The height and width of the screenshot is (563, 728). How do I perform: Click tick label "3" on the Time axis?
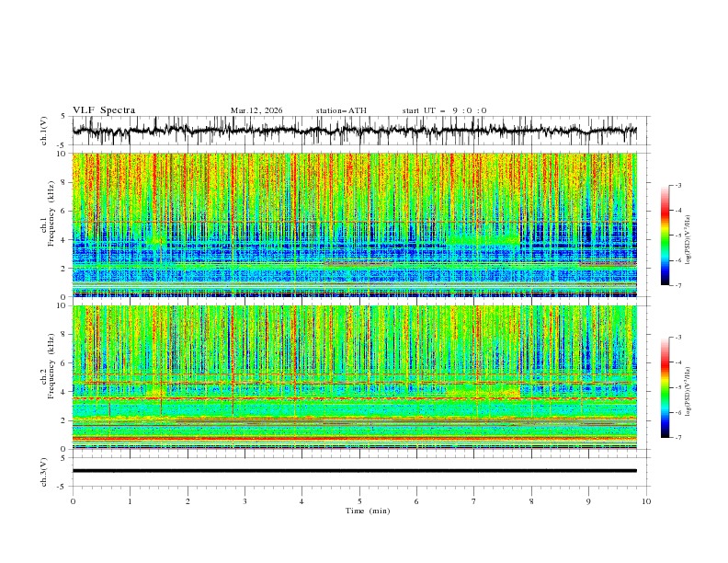(x=245, y=501)
